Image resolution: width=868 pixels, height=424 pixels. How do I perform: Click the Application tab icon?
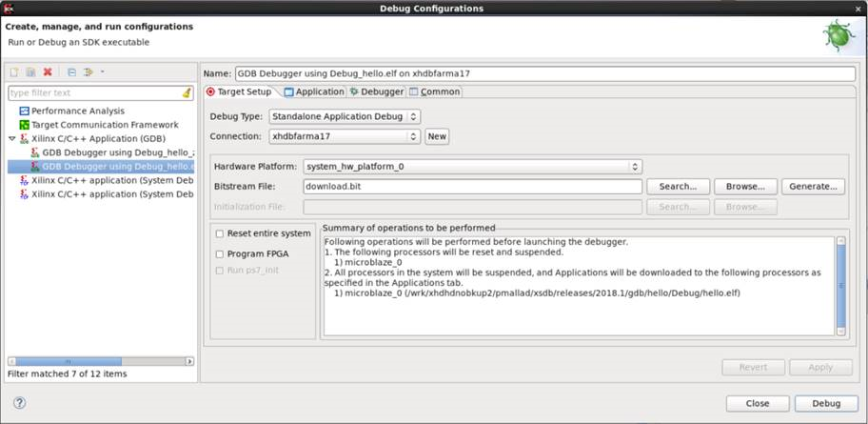(x=288, y=92)
